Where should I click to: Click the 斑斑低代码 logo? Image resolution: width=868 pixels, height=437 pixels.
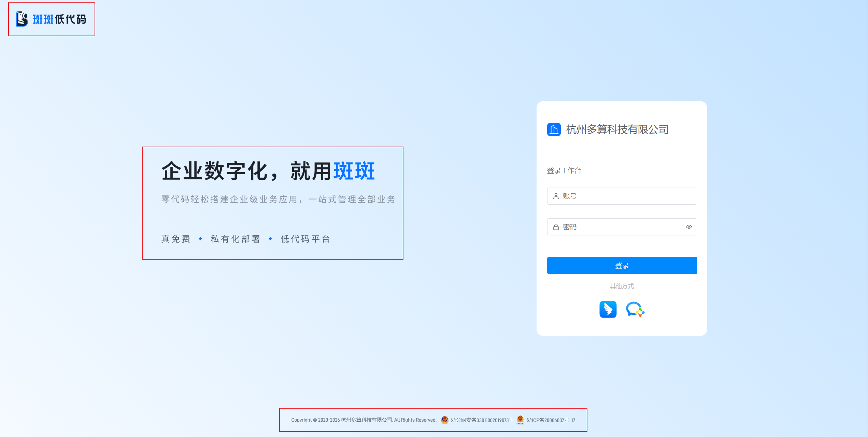tap(51, 19)
